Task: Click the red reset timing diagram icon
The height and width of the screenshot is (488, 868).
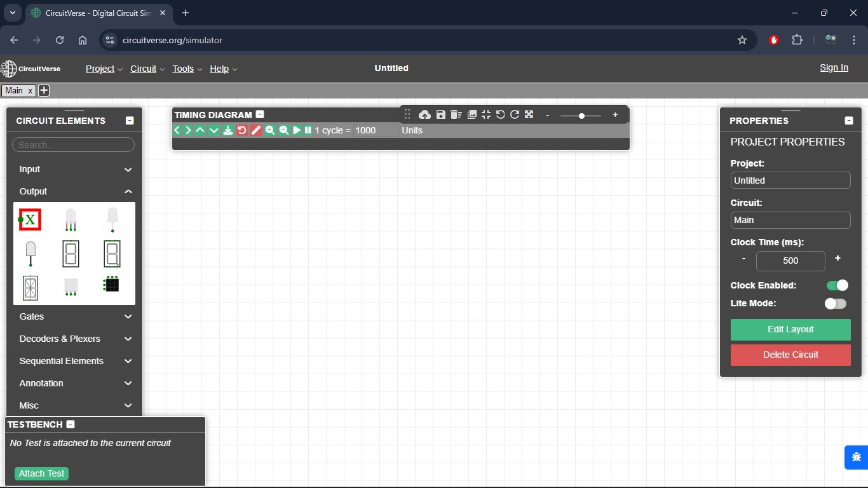Action: [x=241, y=130]
